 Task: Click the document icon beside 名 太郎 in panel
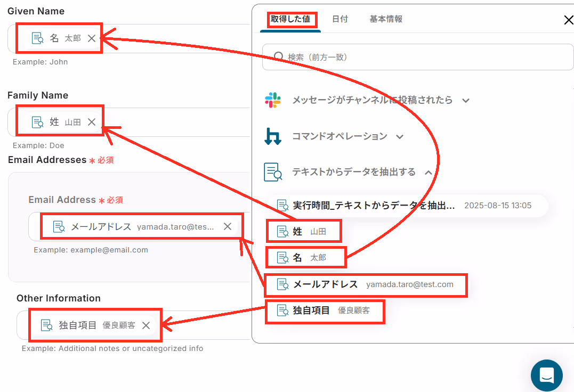282,257
